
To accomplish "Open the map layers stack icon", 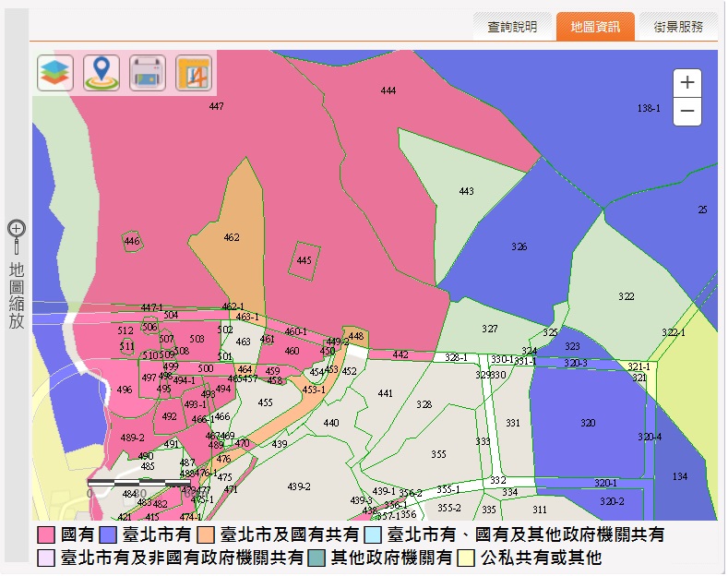I will click(x=55, y=73).
